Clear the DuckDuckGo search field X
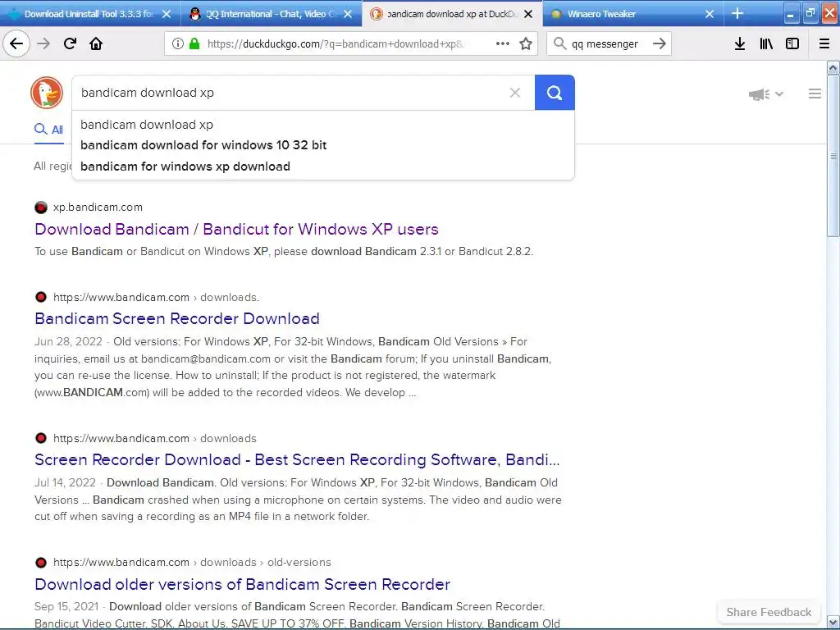Viewport: 840px width, 630px height. point(515,93)
